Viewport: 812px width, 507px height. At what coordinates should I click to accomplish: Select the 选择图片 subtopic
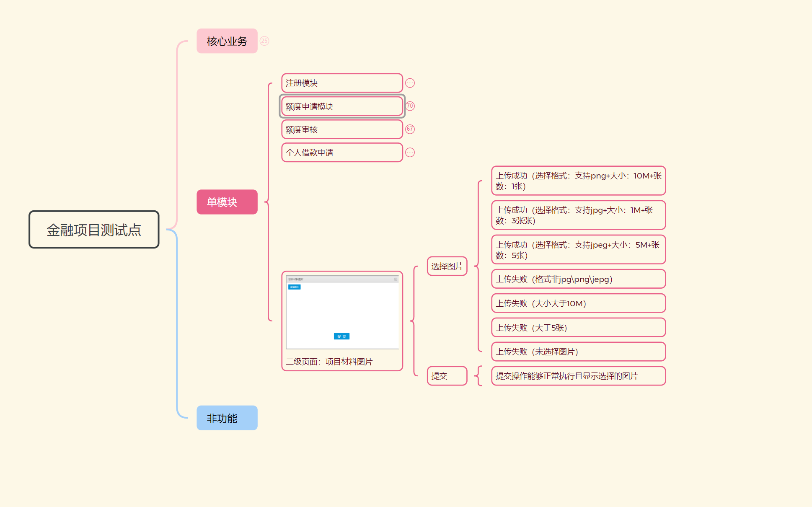pos(447,266)
